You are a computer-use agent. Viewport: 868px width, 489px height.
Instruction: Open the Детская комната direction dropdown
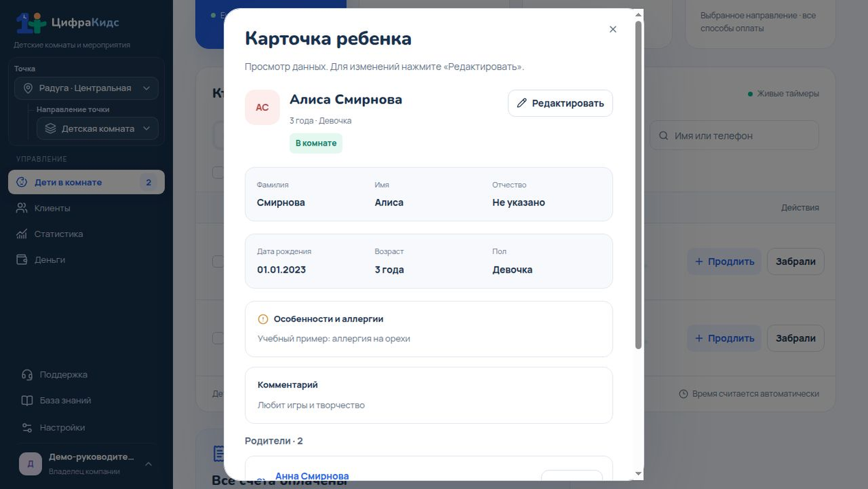pyautogui.click(x=97, y=128)
